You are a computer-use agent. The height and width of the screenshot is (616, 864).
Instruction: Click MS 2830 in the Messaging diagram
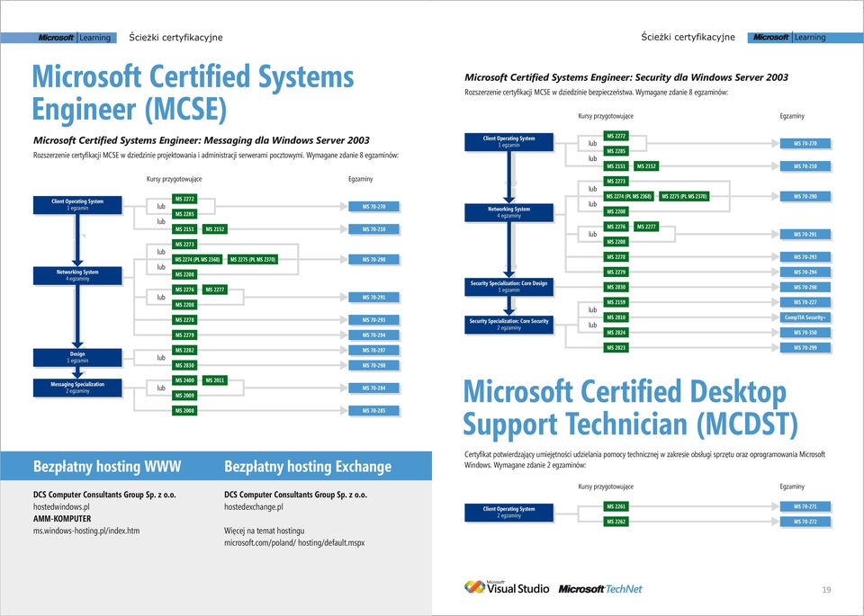[x=184, y=365]
